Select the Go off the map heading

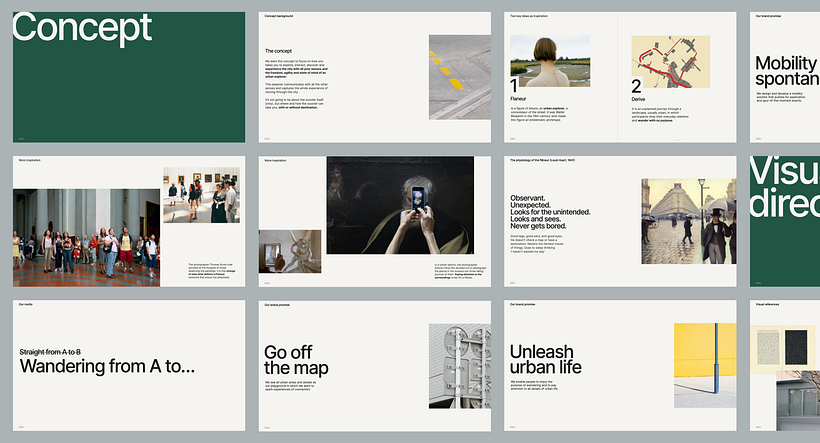coord(296,360)
